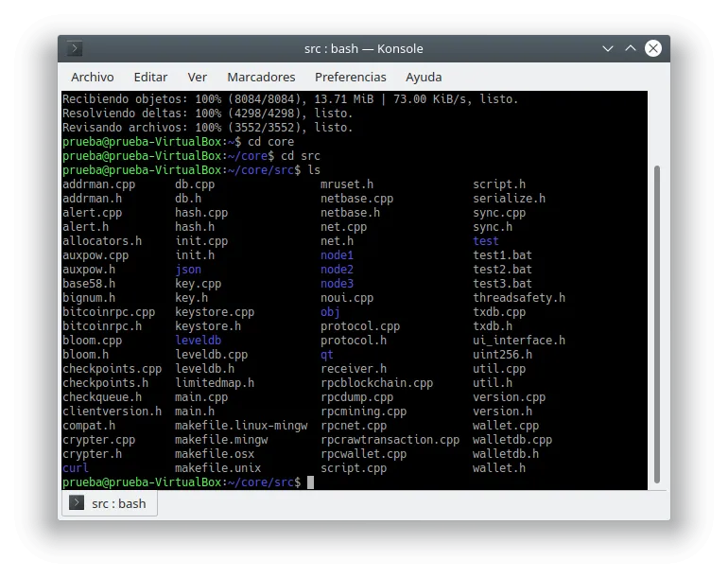
Task: Click the command prompt cursor line
Action: tap(188, 482)
